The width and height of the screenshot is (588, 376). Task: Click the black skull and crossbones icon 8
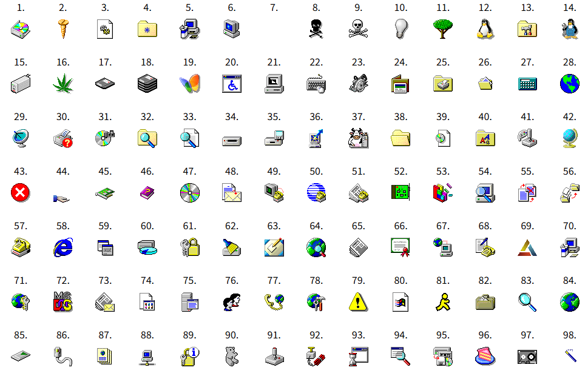[316, 29]
